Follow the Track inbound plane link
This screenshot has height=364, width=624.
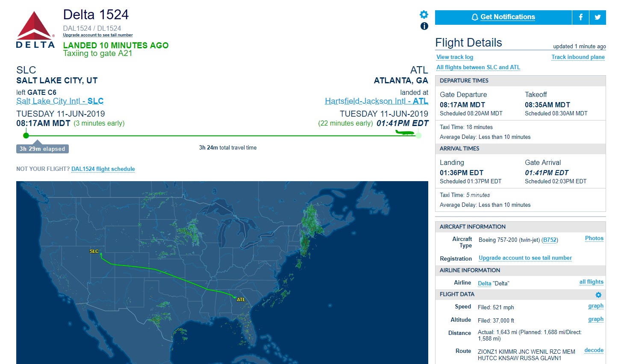pyautogui.click(x=578, y=57)
